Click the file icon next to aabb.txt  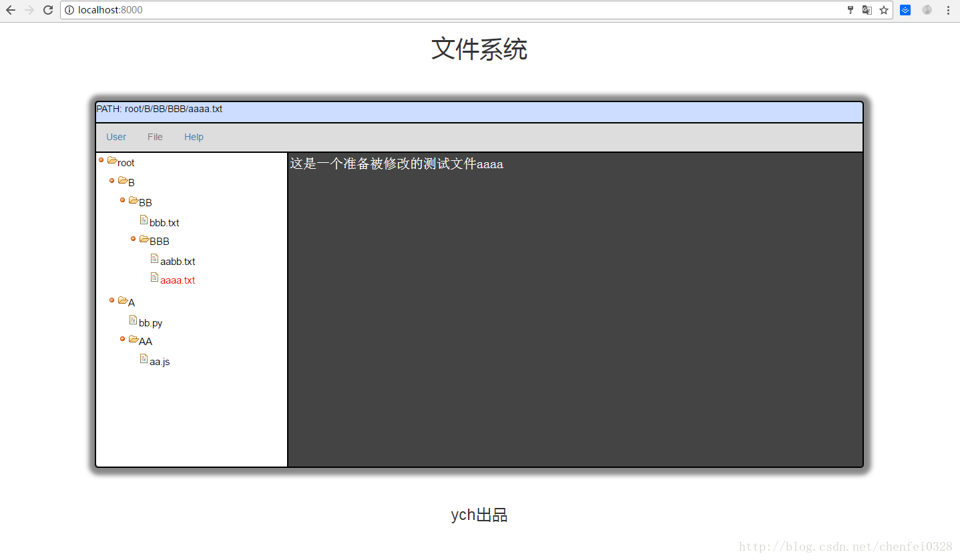[154, 258]
